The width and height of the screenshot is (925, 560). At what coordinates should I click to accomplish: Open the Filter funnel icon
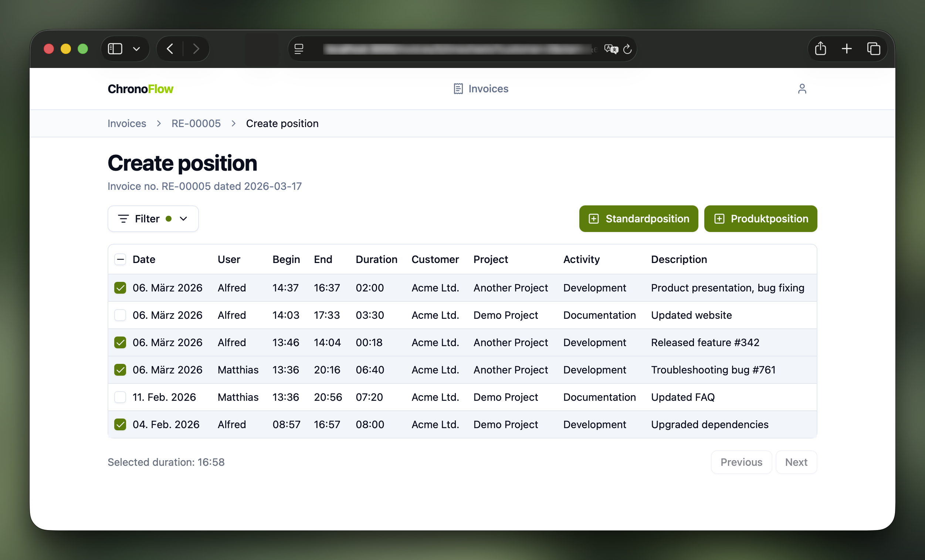[123, 219]
